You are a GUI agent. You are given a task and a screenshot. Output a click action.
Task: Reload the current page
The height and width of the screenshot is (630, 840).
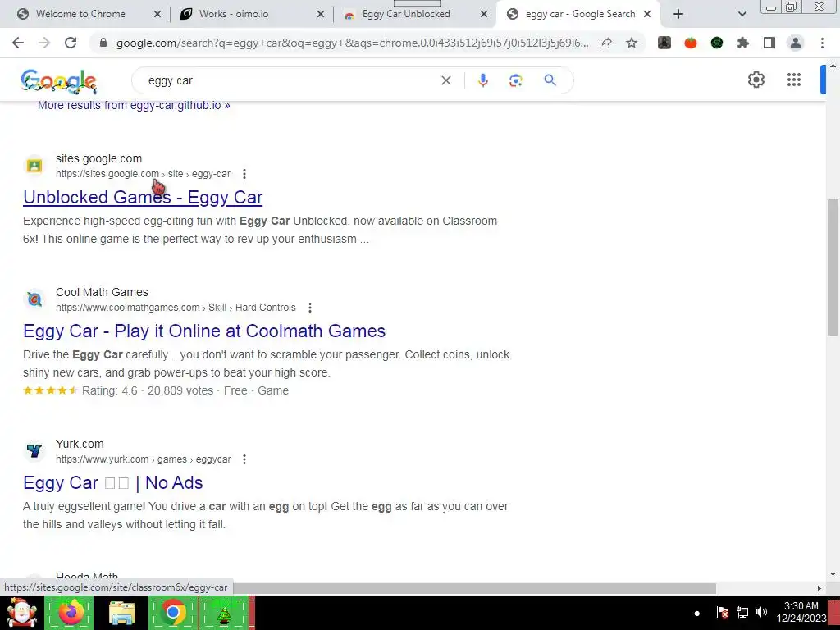click(71, 43)
